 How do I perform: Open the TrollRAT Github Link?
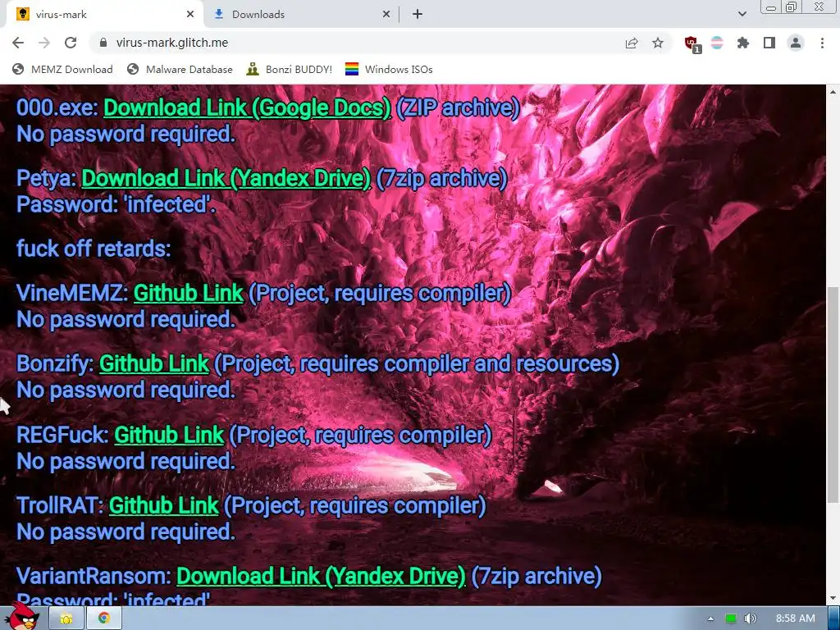click(164, 505)
